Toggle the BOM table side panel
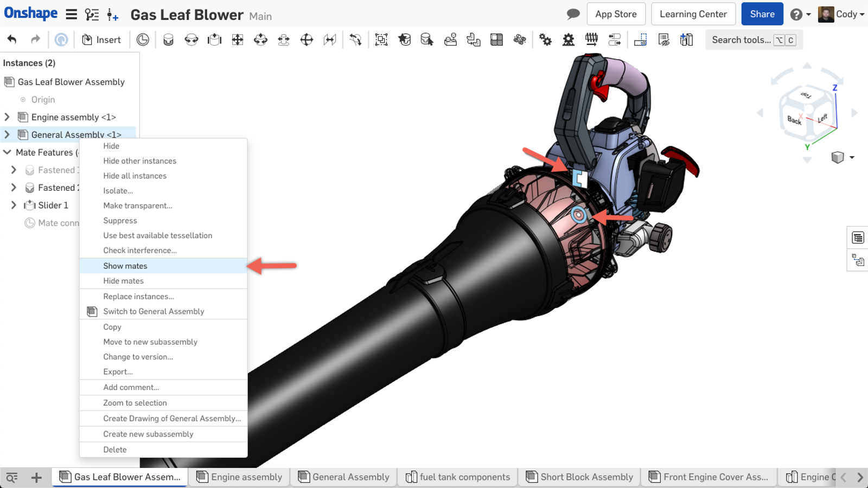Image resolution: width=868 pixels, height=488 pixels. click(858, 237)
